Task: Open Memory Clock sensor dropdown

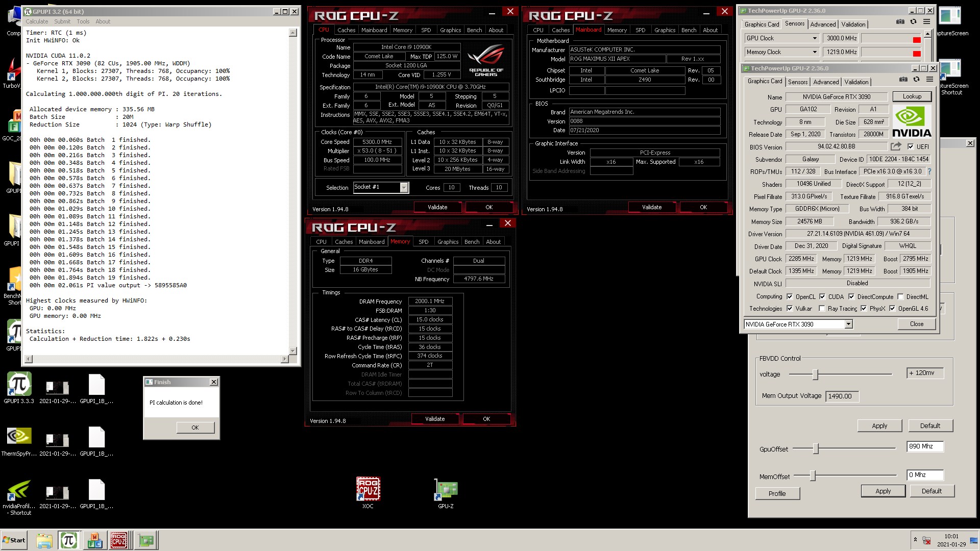Action: click(x=815, y=52)
